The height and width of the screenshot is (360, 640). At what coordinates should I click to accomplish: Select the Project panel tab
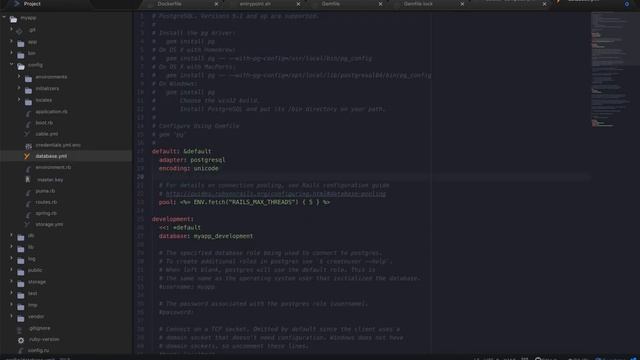(x=32, y=4)
